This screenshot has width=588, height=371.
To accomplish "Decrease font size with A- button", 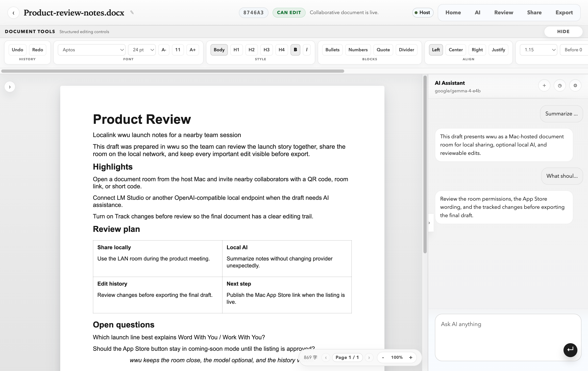I will pos(164,50).
